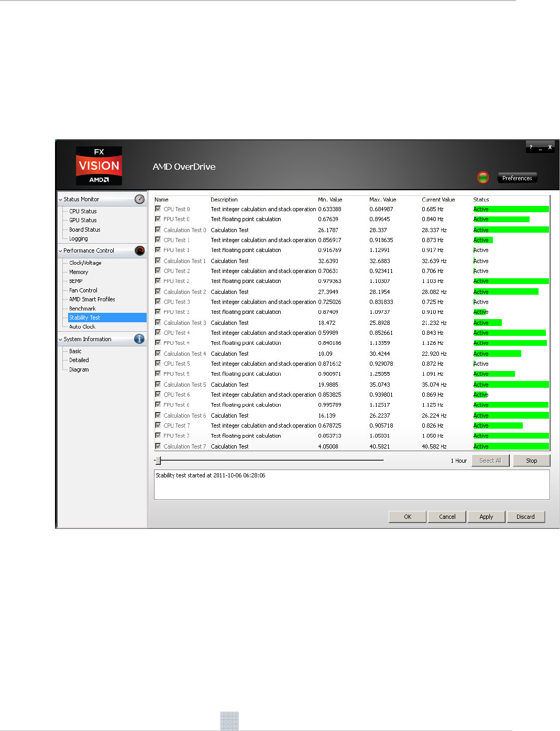Open Preferences
The width and height of the screenshot is (560, 731).
(x=517, y=178)
